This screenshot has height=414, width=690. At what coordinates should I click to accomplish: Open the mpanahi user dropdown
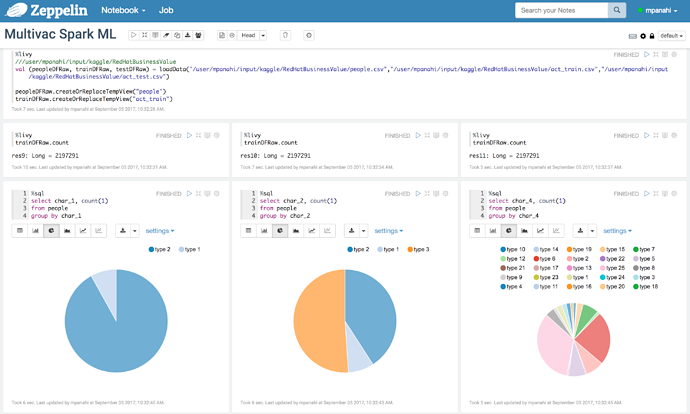click(658, 11)
